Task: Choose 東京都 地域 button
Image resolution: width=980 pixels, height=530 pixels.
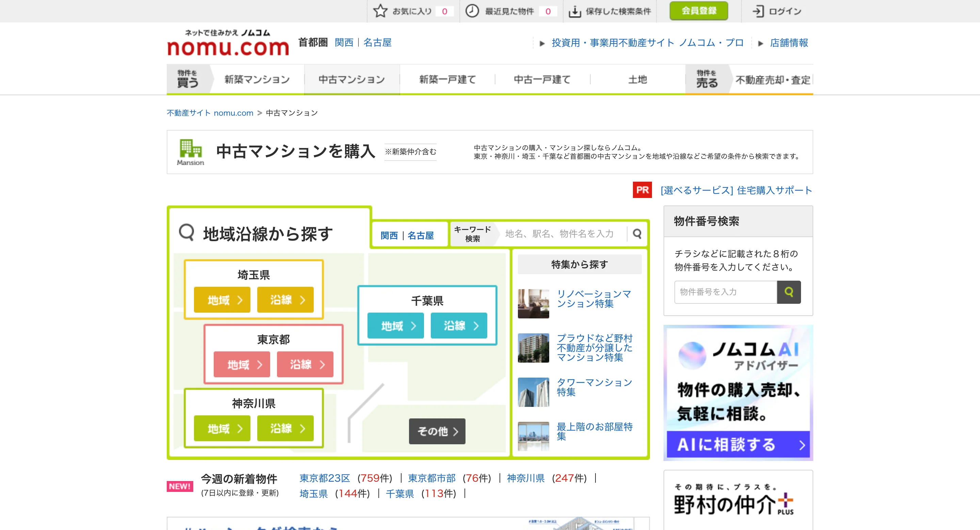Action: [x=242, y=365]
